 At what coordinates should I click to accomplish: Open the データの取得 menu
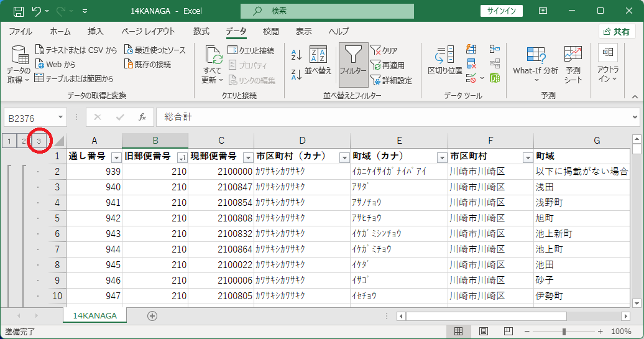tap(18, 65)
